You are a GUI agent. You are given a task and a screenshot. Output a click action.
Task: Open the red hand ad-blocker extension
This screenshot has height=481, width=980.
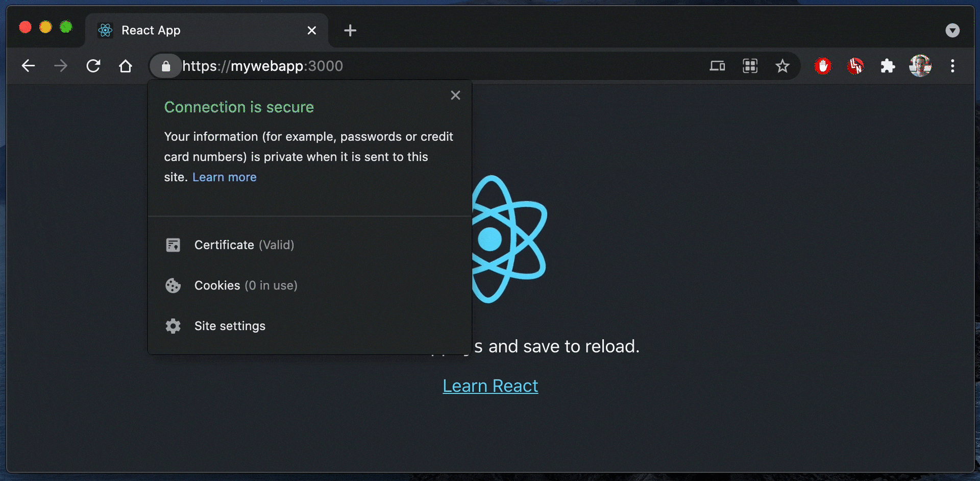(823, 66)
